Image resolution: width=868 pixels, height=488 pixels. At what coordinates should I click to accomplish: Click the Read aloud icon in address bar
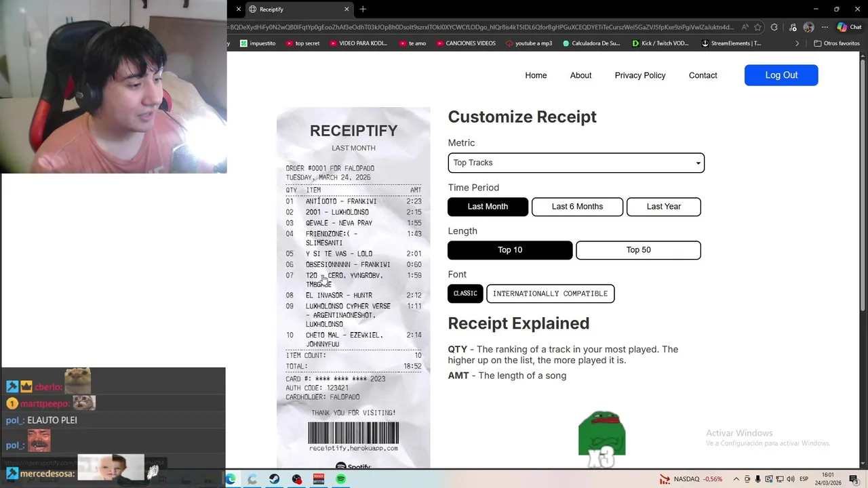745,27
